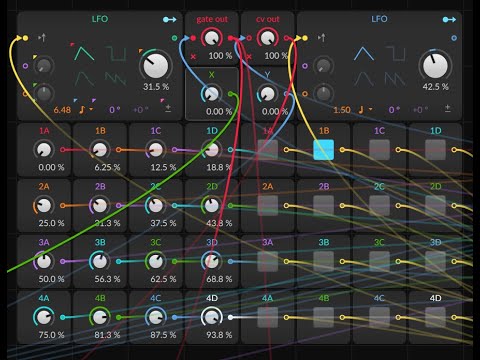
Task: Toggle the gray 1C button
Action: pos(379,150)
